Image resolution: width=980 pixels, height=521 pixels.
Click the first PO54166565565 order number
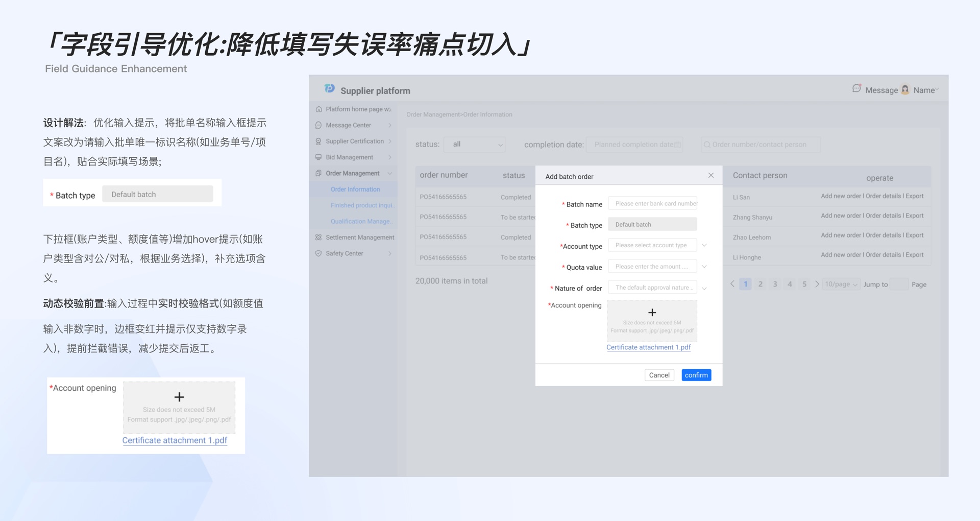pyautogui.click(x=443, y=197)
